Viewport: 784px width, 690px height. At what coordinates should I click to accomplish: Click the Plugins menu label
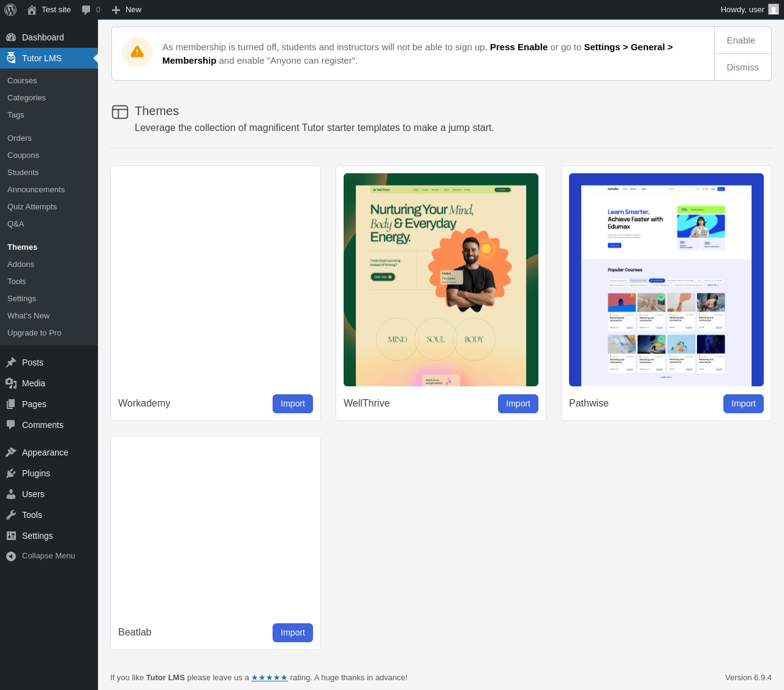click(x=36, y=473)
